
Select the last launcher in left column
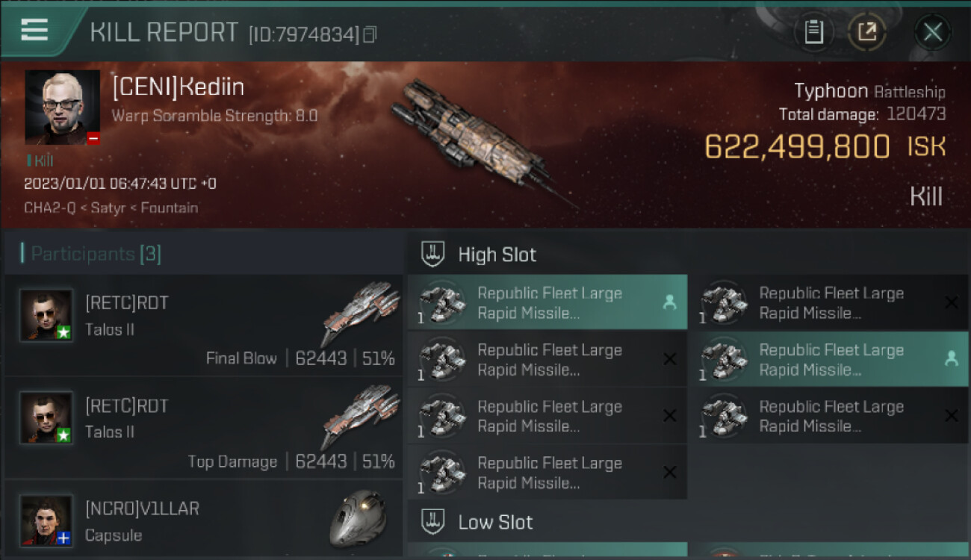coord(547,473)
